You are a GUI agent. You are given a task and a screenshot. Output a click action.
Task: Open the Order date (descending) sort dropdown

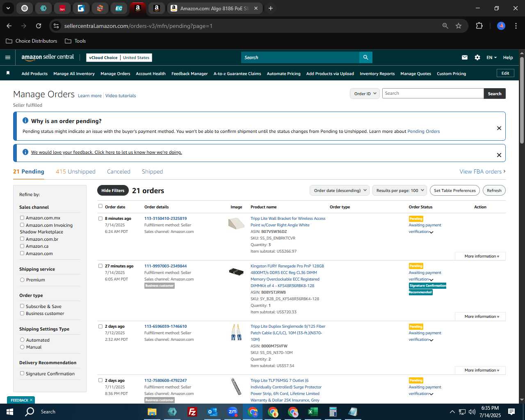click(340, 190)
